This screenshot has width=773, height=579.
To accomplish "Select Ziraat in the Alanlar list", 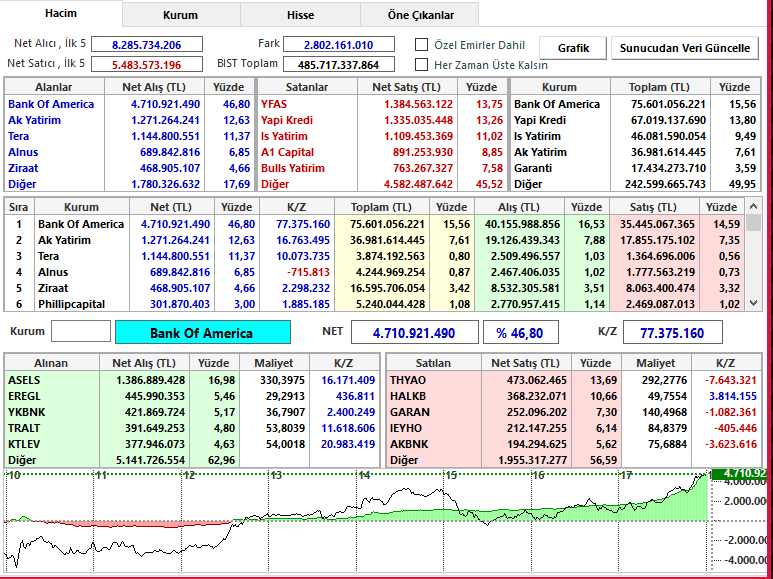I will tap(23, 168).
